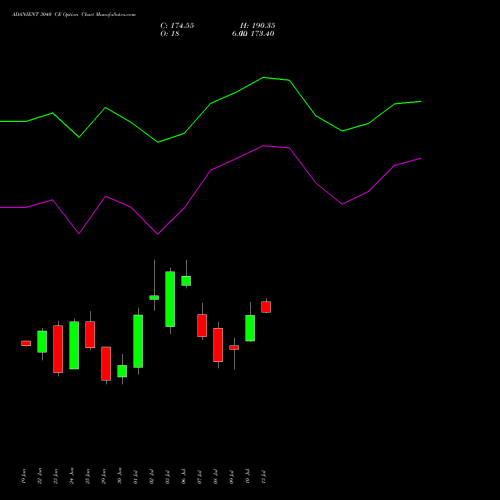Select the close value C: 174.55
Viewport: 500px width, 500px height.
click(x=177, y=26)
